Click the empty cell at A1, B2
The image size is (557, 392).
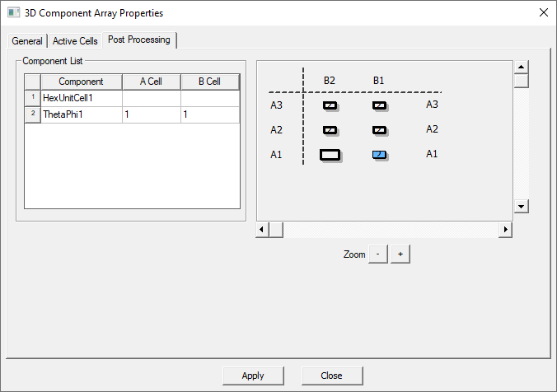click(330, 155)
